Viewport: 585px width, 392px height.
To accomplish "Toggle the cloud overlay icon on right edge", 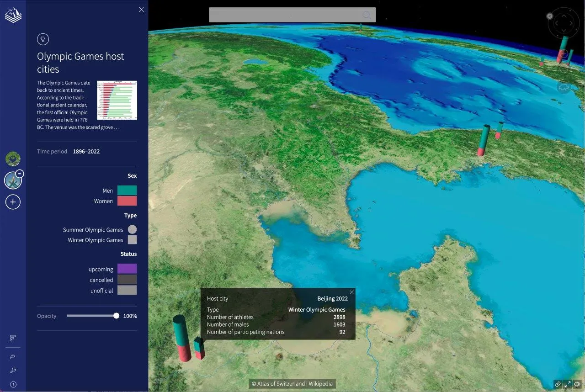I will tap(564, 87).
